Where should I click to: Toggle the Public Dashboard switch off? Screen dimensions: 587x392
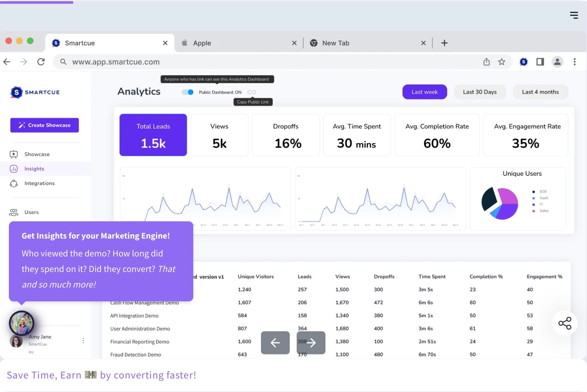[188, 92]
